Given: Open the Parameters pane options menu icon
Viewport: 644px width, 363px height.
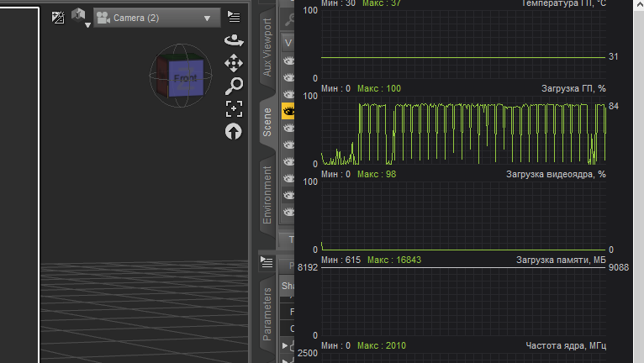Looking at the screenshot, I should [267, 262].
